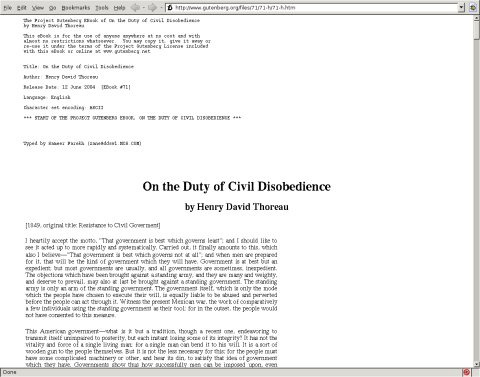480x377 pixels.
Task: Open the Tools menu
Action: tap(102, 7)
